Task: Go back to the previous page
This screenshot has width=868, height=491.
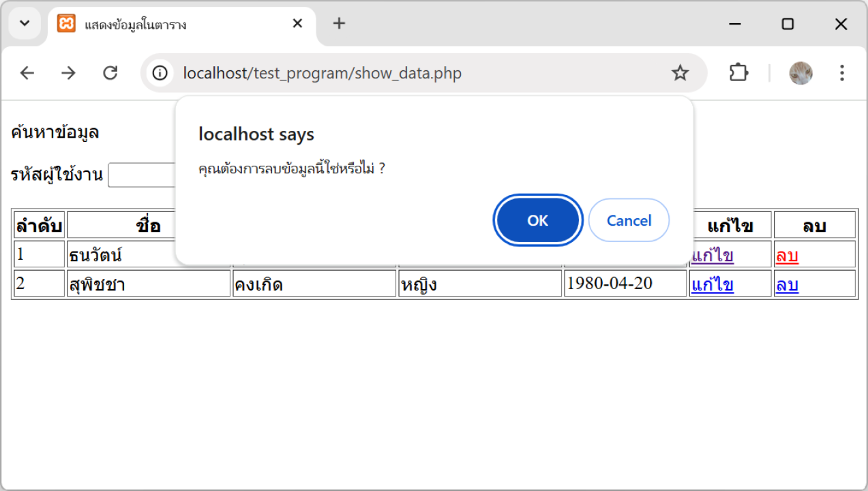Action: [27, 73]
